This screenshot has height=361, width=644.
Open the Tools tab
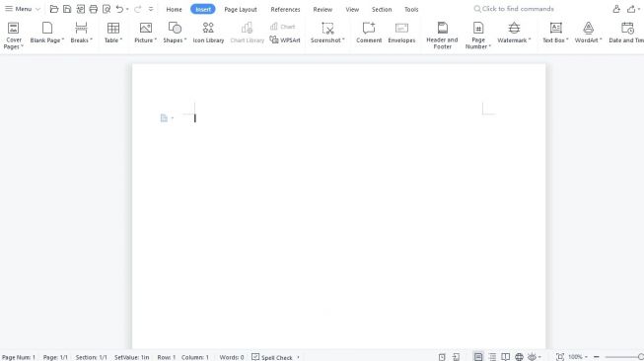click(411, 9)
